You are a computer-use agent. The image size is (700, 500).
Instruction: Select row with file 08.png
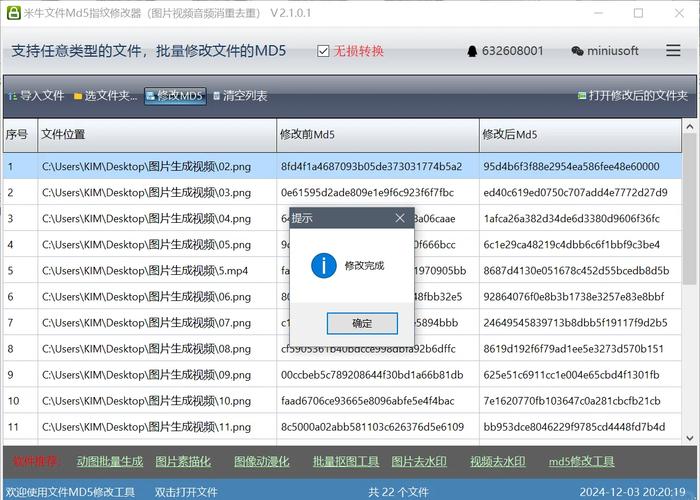pyautogui.click(x=342, y=349)
